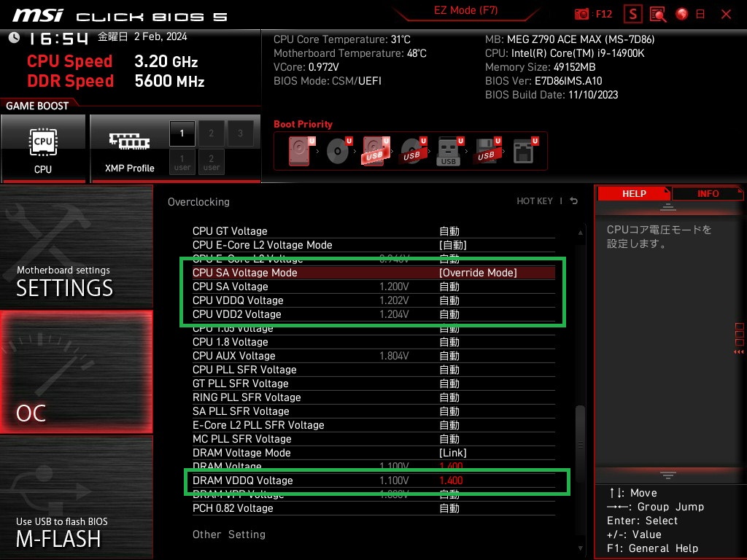Viewport: 747px width, 560px height.
Task: Click the BIOS Ver E7D86IMS.A10 text
Action: [x=543, y=81]
